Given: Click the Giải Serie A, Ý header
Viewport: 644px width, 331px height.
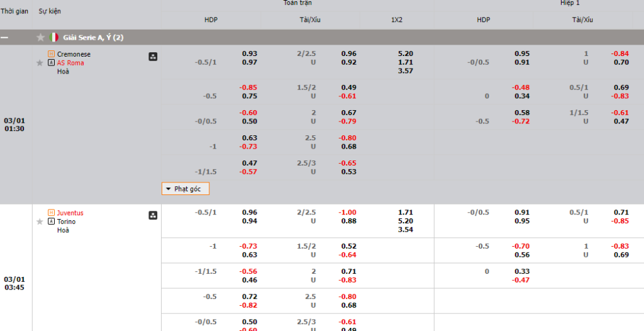Looking at the screenshot, I should pyautogui.click(x=93, y=38).
